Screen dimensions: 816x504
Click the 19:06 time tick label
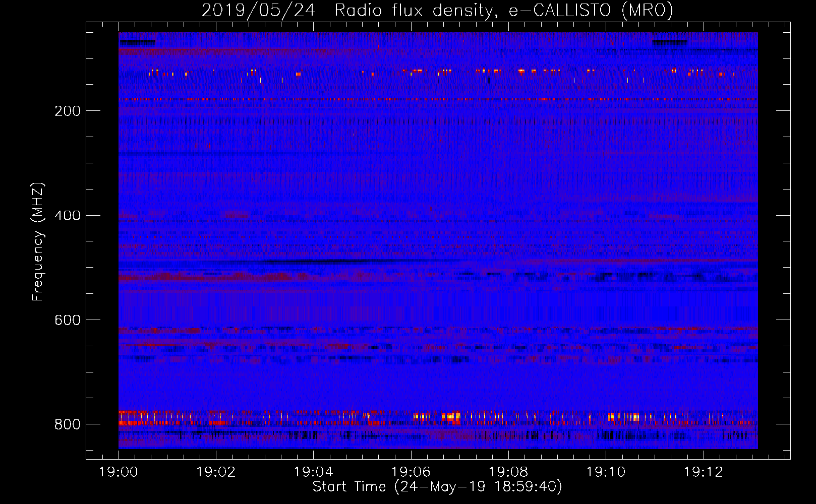pyautogui.click(x=411, y=472)
